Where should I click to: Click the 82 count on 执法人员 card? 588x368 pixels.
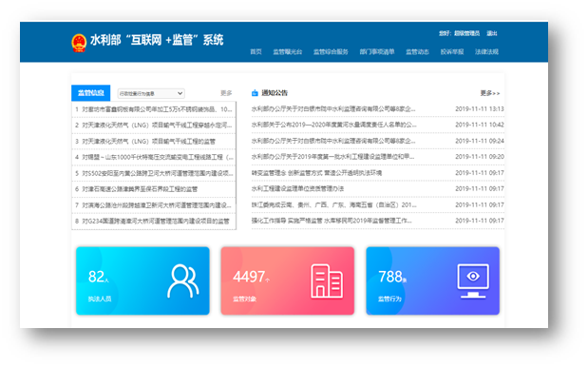tap(96, 277)
